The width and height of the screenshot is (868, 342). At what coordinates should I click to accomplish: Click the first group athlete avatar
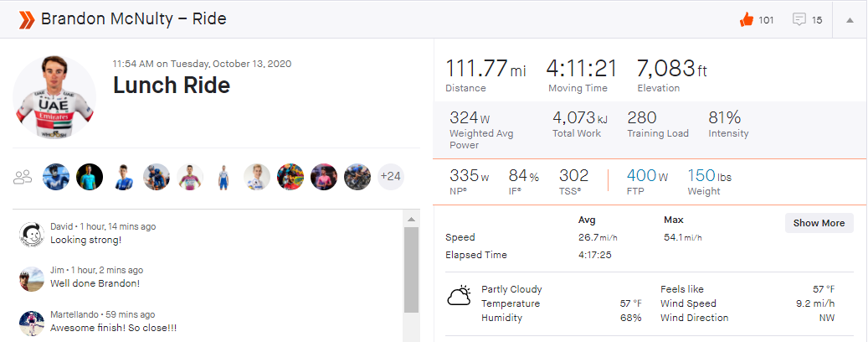pos(55,177)
